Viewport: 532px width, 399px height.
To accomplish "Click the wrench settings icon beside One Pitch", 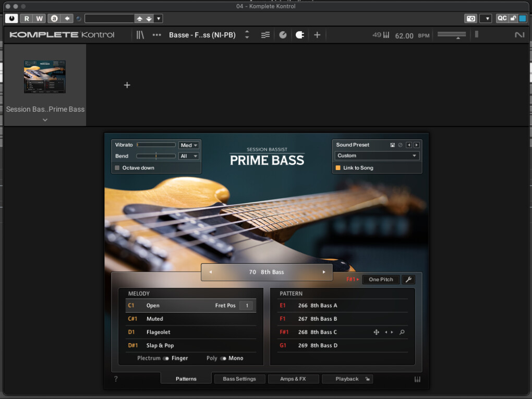I will click(408, 280).
